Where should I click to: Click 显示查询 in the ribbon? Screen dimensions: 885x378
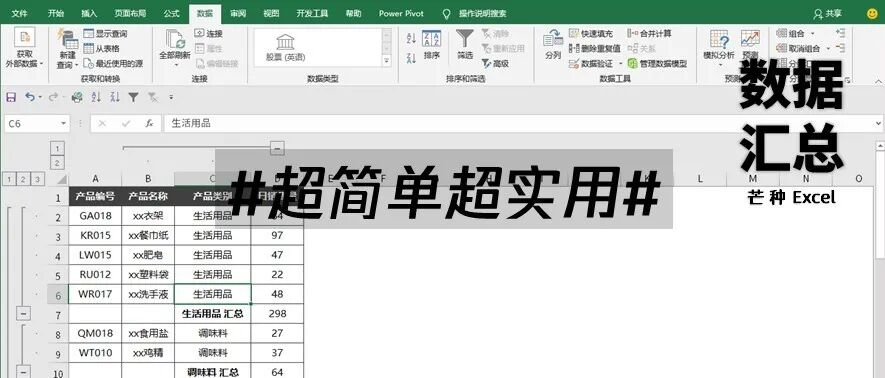[x=105, y=34]
